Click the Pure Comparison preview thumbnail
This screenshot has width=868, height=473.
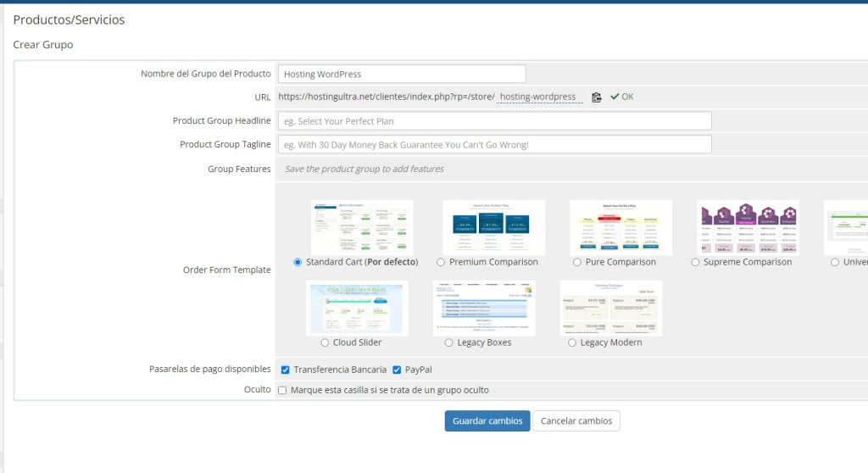(620, 228)
